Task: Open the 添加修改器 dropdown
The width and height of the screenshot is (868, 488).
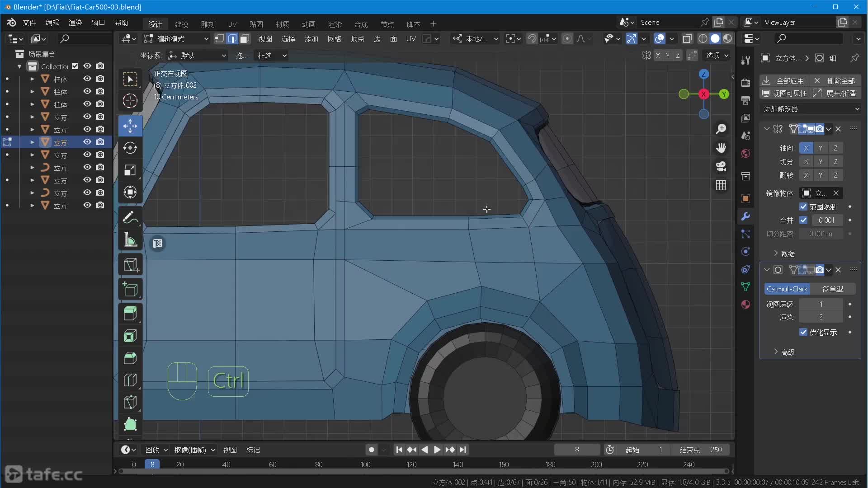Action: [x=811, y=109]
